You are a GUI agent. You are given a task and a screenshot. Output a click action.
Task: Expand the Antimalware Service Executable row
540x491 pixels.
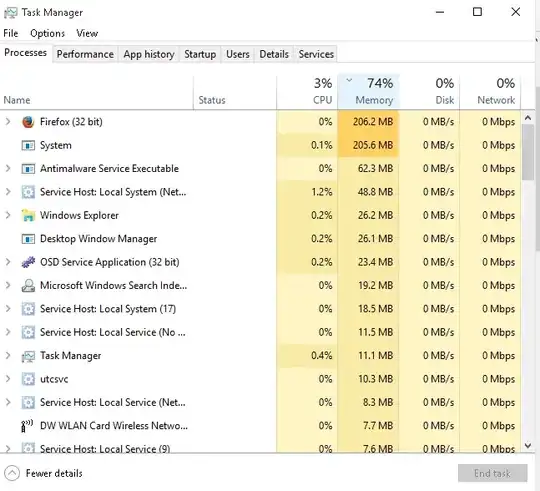(x=8, y=168)
